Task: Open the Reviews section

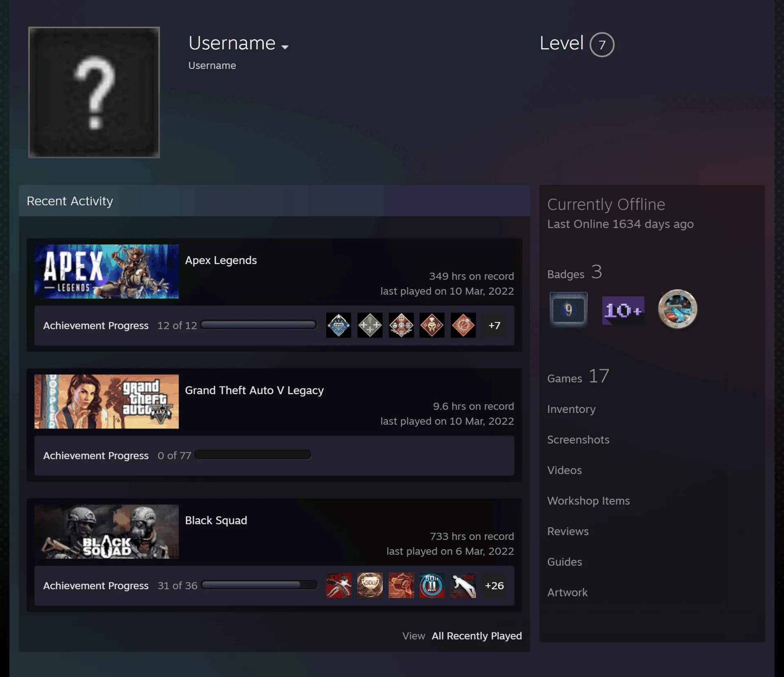Action: click(568, 531)
